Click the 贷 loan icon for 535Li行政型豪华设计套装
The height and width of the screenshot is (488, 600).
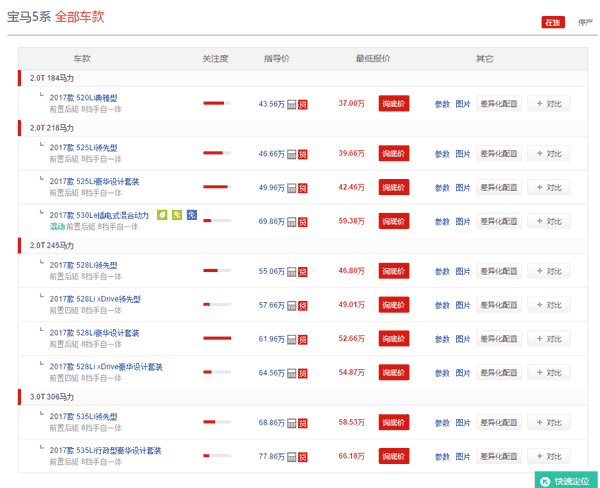tap(303, 457)
